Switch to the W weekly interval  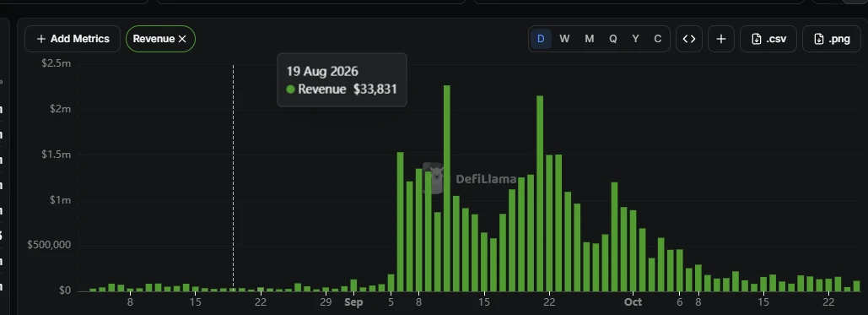564,39
